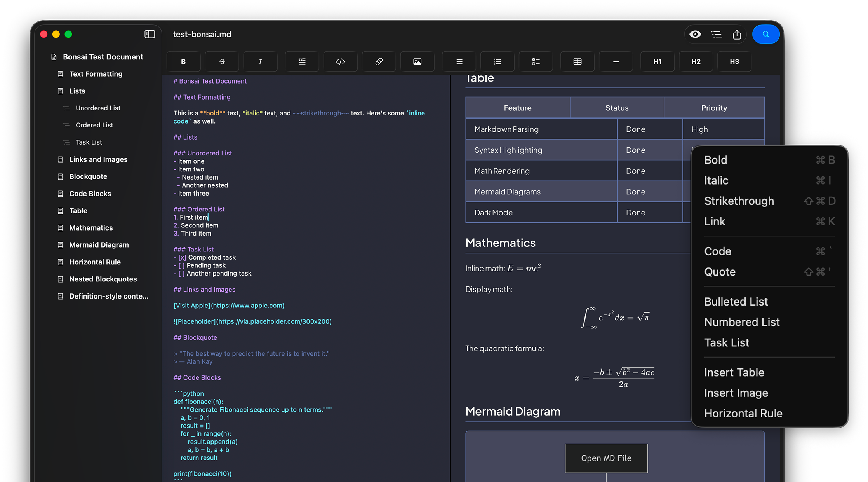Jump to Code Blocks in the sidebar
Viewport: 868px width, 482px height.
click(90, 194)
